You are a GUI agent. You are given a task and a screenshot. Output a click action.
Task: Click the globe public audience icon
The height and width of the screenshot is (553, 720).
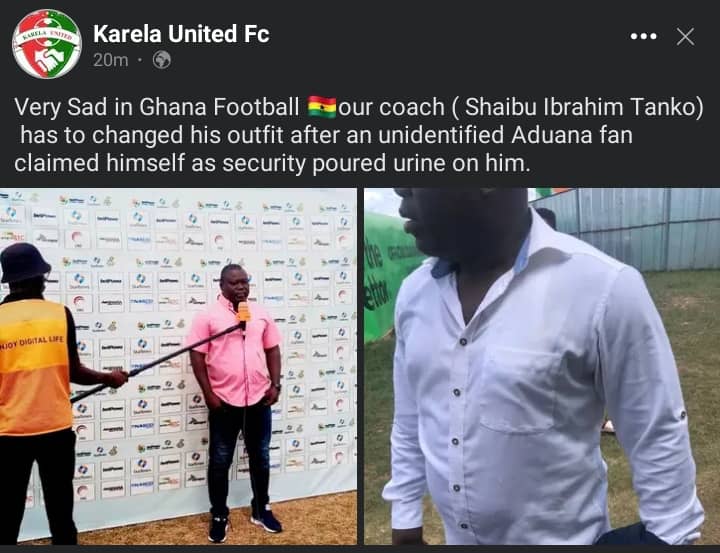click(162, 60)
